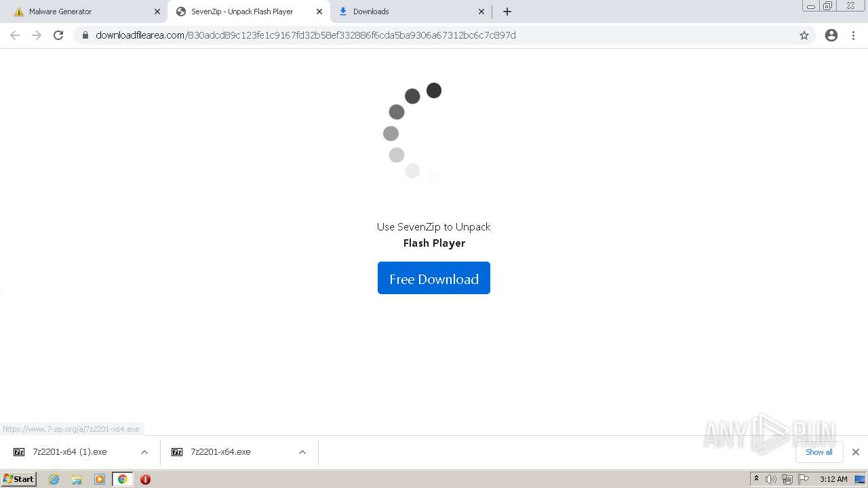This screenshot has width=868, height=488.
Task: Launch Internet Explorer from the taskbar
Action: point(54,479)
